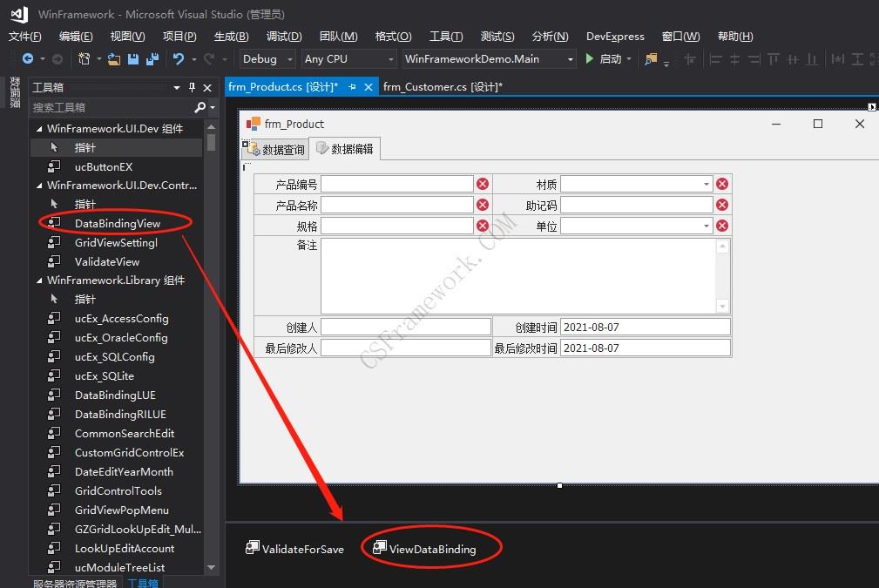Viewport: 879px width, 588px height.
Task: Click the Make Horizontal Spacing Equal icon
Action: coord(838,58)
